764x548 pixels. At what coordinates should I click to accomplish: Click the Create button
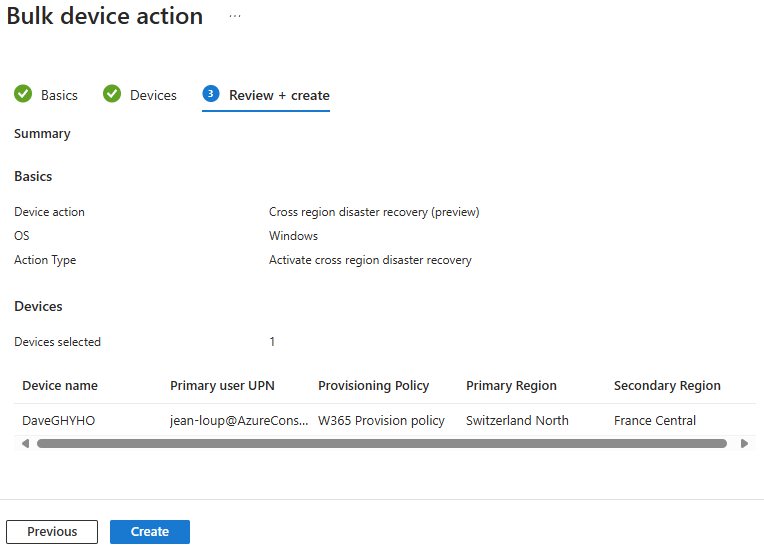point(150,531)
